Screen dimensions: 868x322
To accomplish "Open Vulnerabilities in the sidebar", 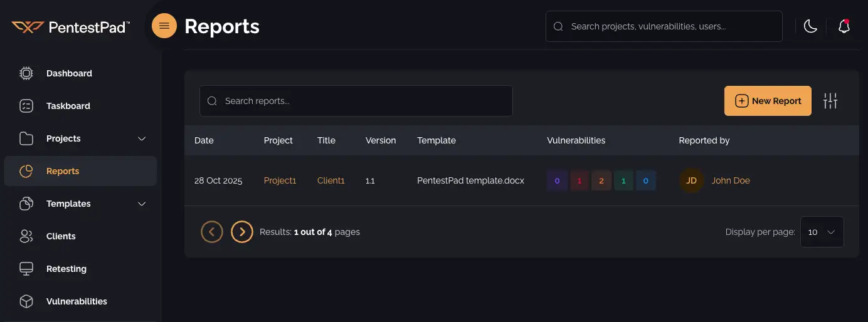I will (80, 301).
